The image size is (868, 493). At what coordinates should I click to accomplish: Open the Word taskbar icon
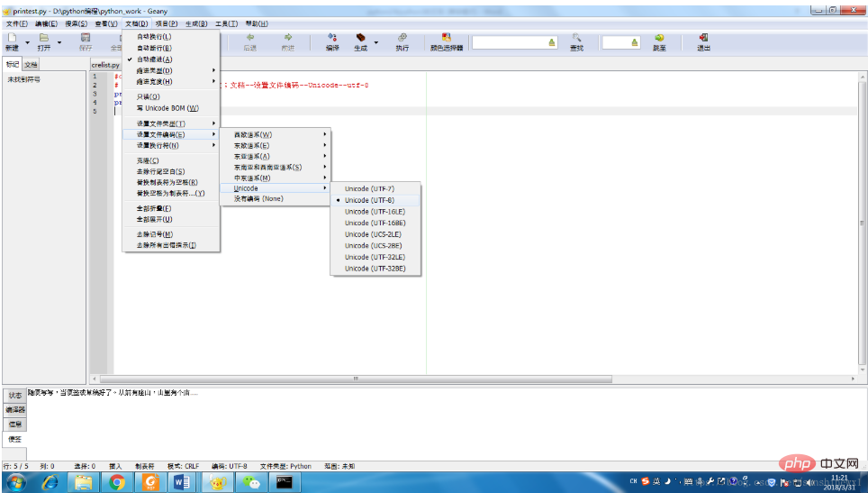tap(182, 482)
